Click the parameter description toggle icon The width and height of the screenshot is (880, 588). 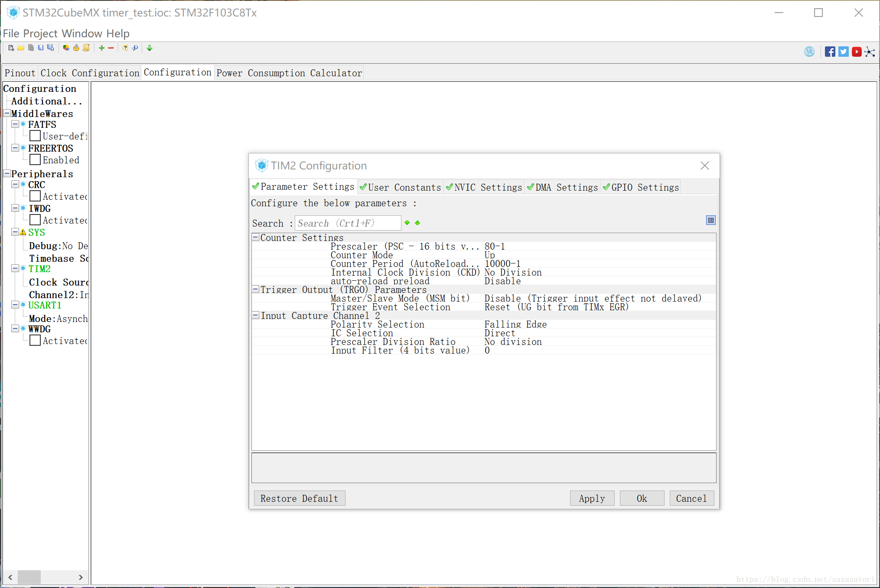pyautogui.click(x=711, y=220)
